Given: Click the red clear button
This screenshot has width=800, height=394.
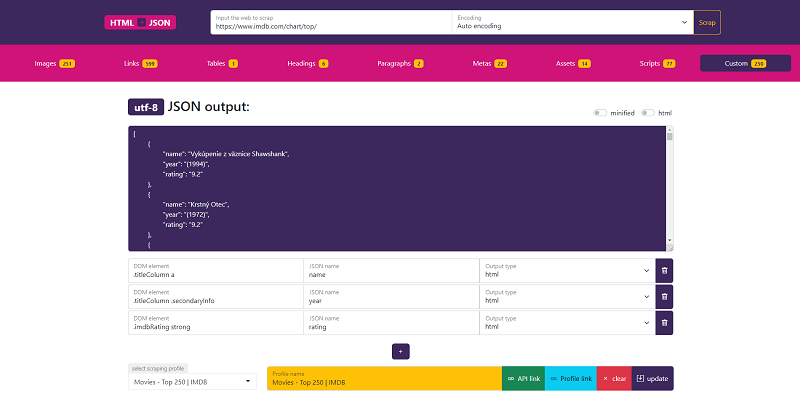Looking at the screenshot, I should (x=614, y=379).
